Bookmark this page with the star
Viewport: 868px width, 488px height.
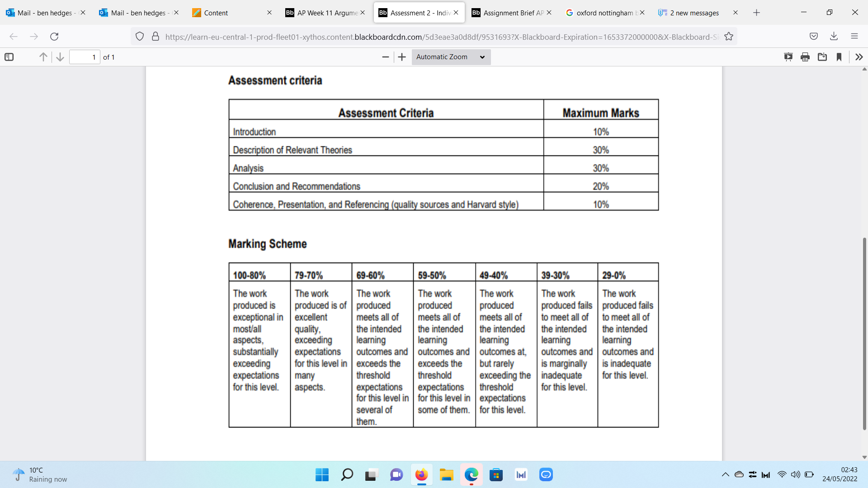pyautogui.click(x=729, y=37)
